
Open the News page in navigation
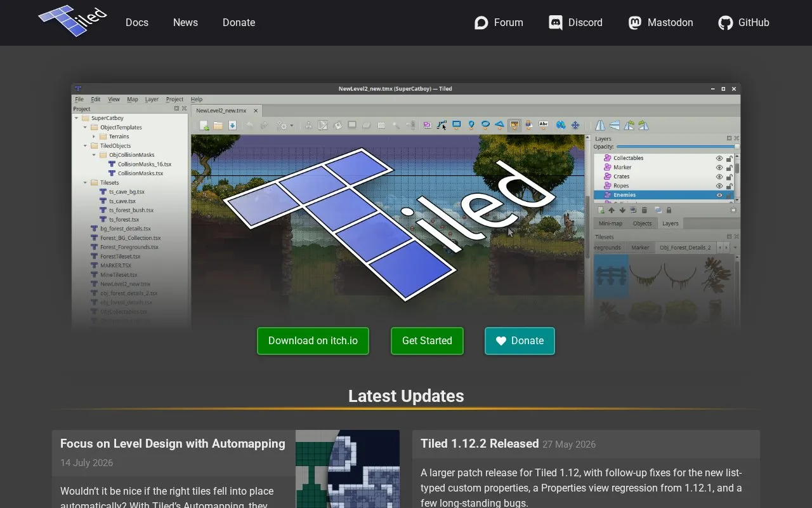click(x=185, y=22)
